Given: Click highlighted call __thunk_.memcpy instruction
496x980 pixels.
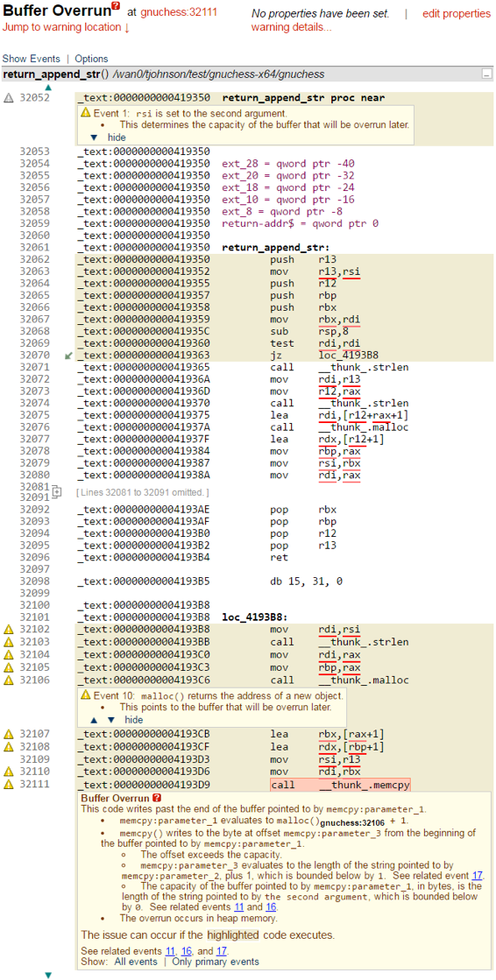Looking at the screenshot, I should [340, 785].
